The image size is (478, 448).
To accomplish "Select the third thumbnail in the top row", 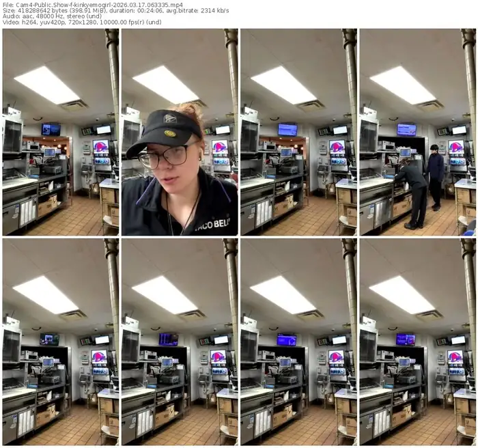I will click(299, 132).
